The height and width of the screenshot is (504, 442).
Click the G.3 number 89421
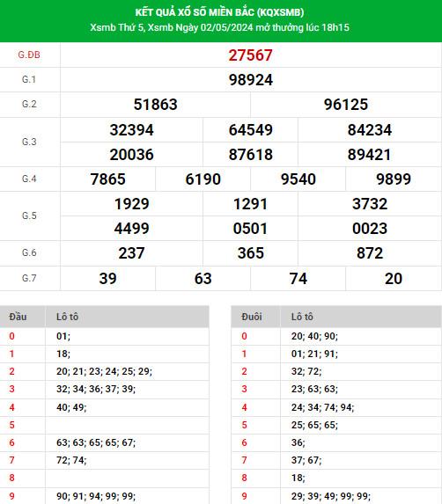pos(369,155)
